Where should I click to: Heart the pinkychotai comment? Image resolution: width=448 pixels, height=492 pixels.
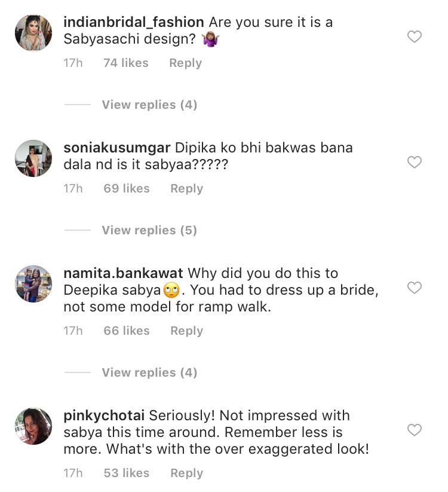tap(414, 430)
